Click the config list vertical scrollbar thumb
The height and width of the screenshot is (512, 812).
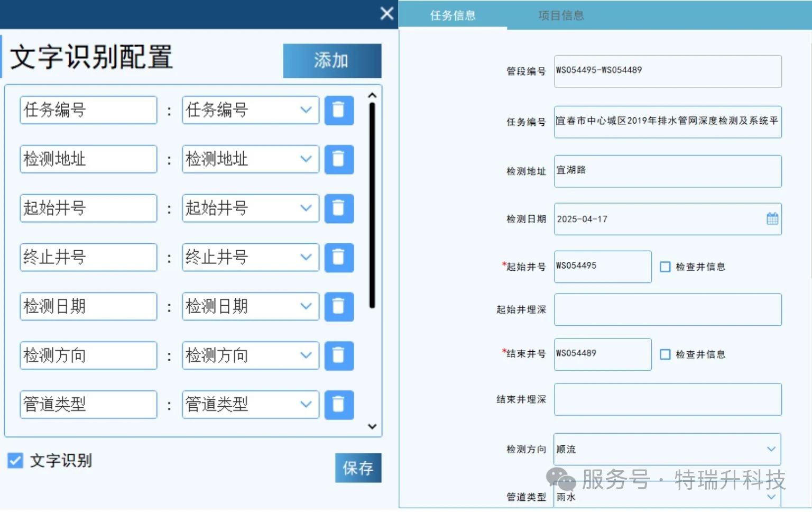tap(372, 205)
